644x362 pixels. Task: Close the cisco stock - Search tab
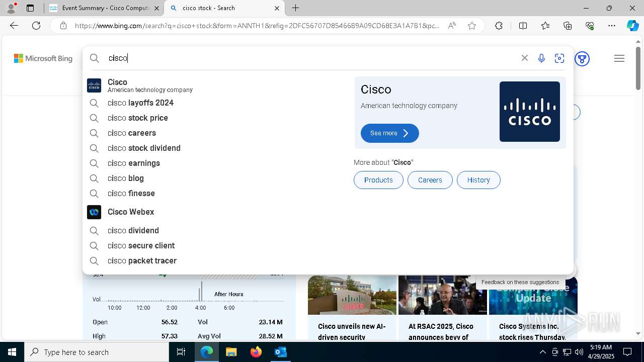(277, 8)
